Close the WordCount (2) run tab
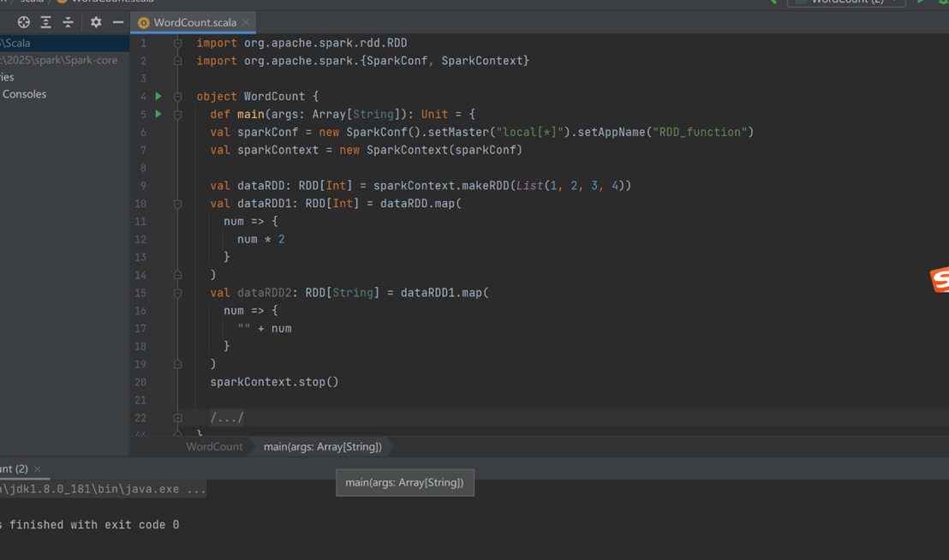The image size is (949, 560). tap(38, 468)
